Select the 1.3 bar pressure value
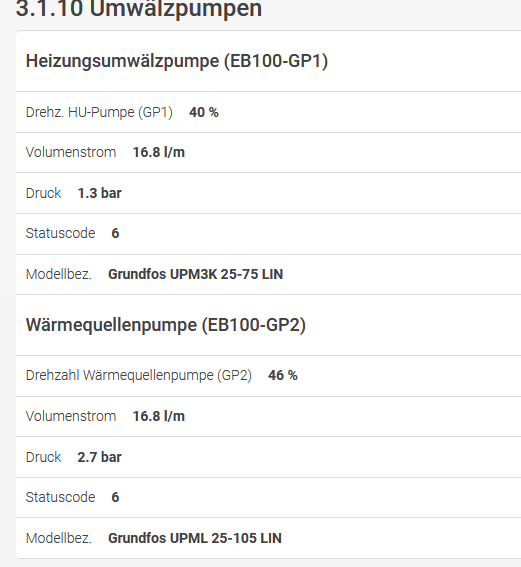 pyautogui.click(x=99, y=193)
